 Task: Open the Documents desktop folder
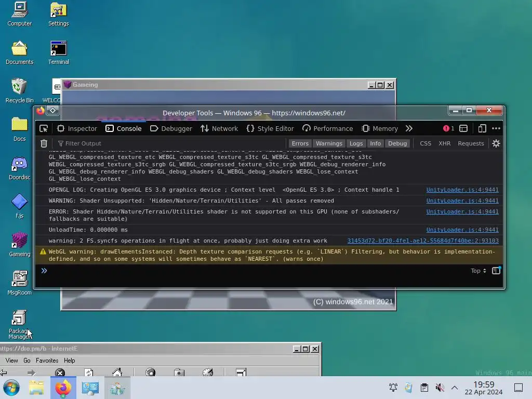[19, 52]
